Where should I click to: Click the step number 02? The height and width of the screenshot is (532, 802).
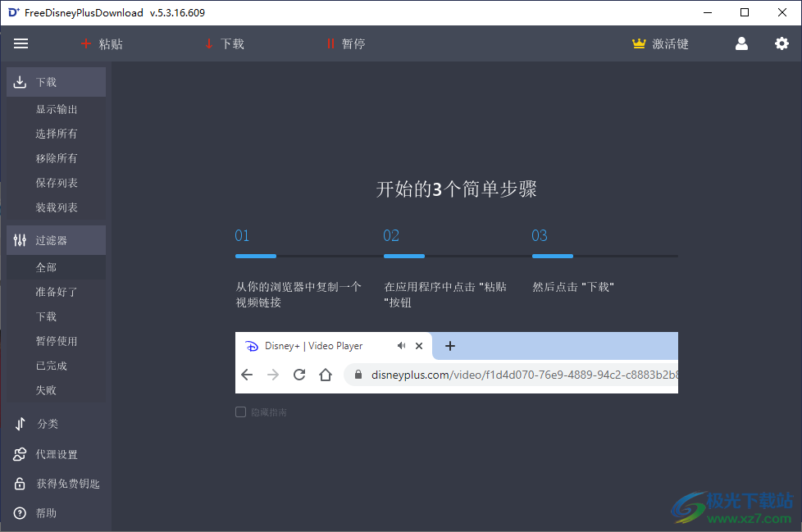tap(391, 235)
